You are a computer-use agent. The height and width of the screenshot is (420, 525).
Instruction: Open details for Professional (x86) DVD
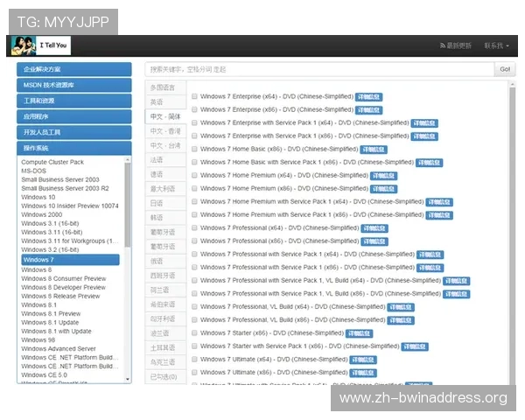pyautogui.click(x=374, y=241)
